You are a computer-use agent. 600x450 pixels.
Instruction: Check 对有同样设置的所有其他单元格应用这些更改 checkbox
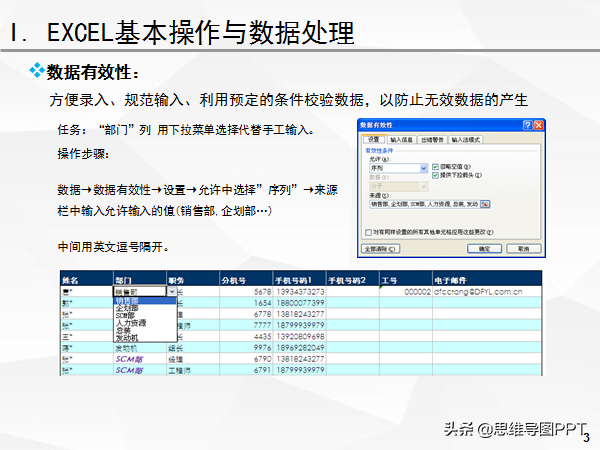pos(368,232)
